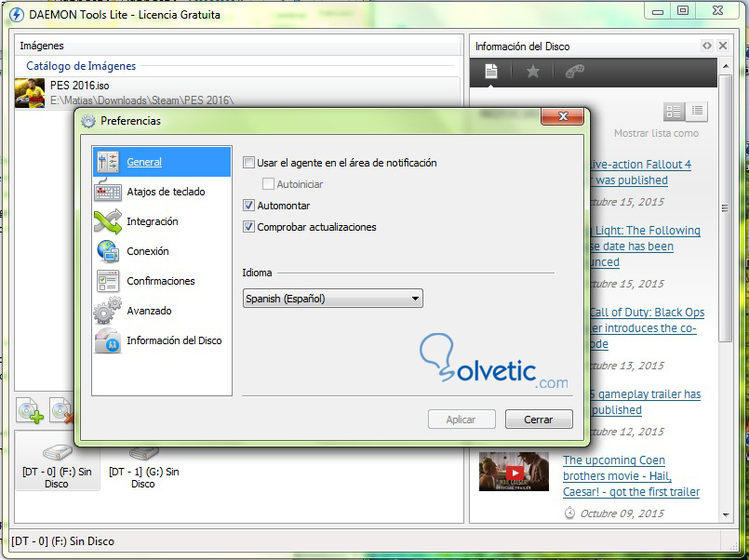Click the General sliders icon
Screen dimensions: 749x560
tap(108, 162)
